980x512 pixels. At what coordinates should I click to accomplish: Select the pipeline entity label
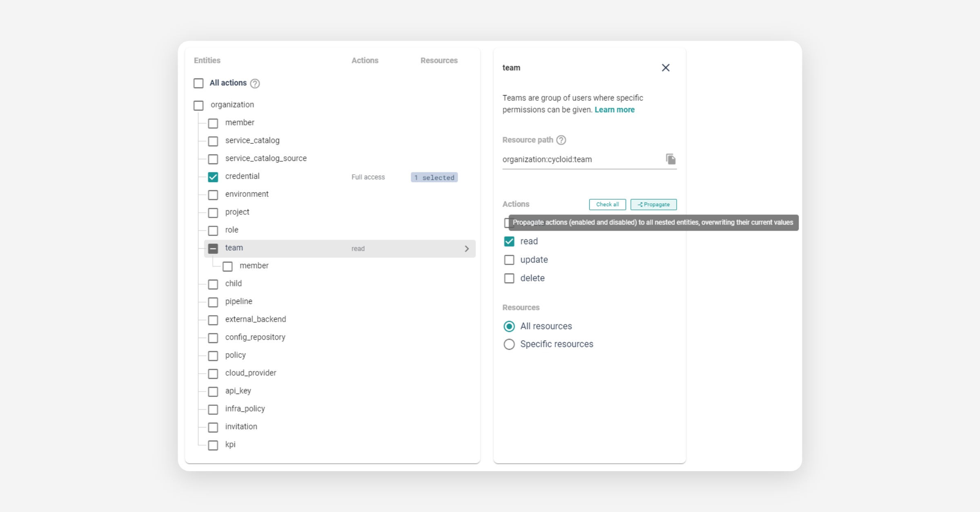click(x=239, y=301)
